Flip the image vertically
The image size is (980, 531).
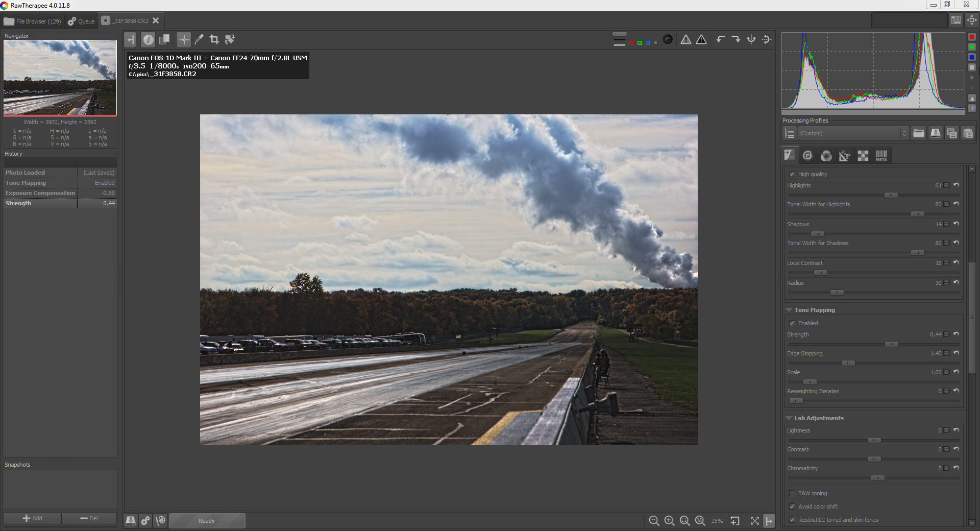[x=766, y=39]
